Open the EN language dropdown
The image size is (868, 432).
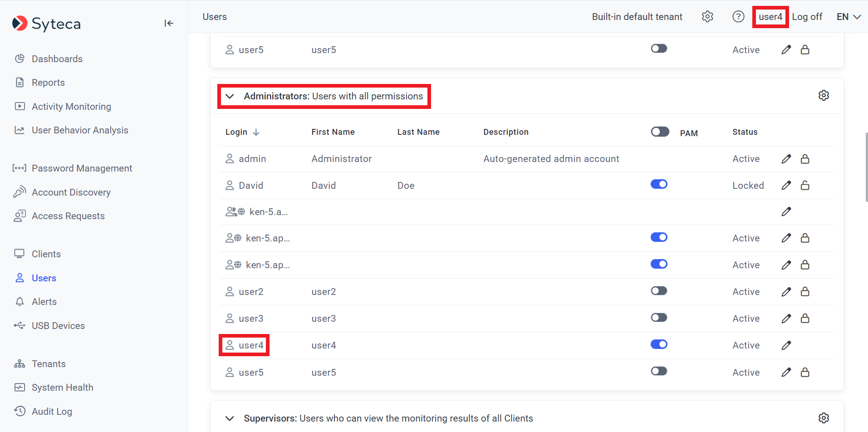point(848,17)
